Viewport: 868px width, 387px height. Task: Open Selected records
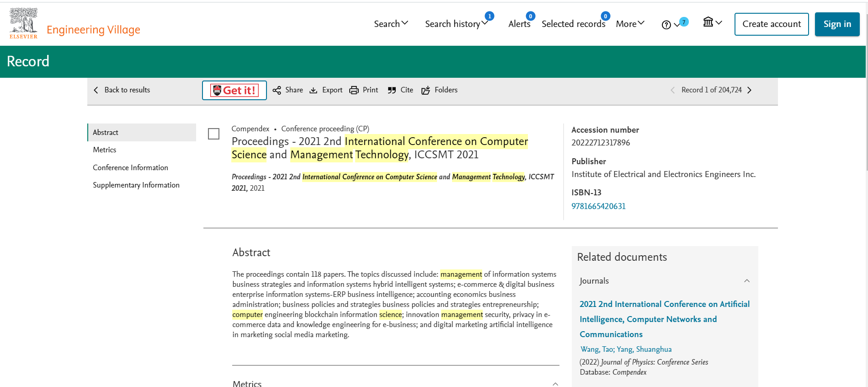pyautogui.click(x=573, y=24)
